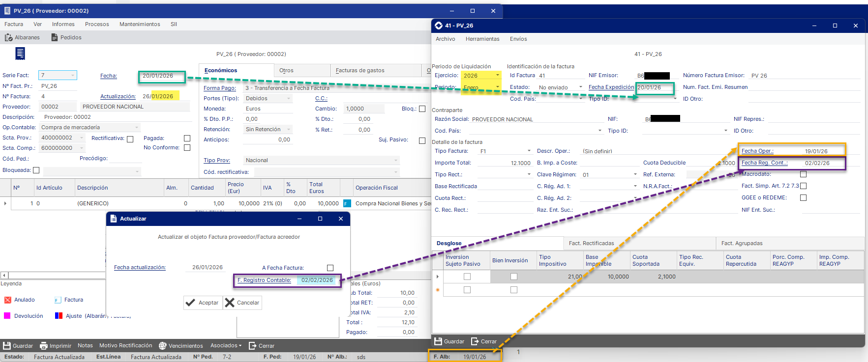Open the Clave Régimen dropdown
This screenshot has height=362, width=868.
(635, 174)
